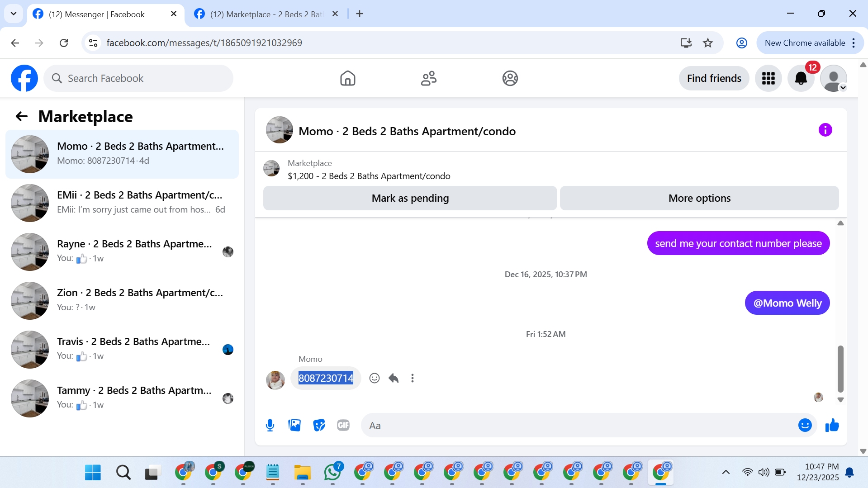Image resolution: width=868 pixels, height=488 pixels.
Task: Open the Friends icon in top navigation
Action: click(428, 78)
